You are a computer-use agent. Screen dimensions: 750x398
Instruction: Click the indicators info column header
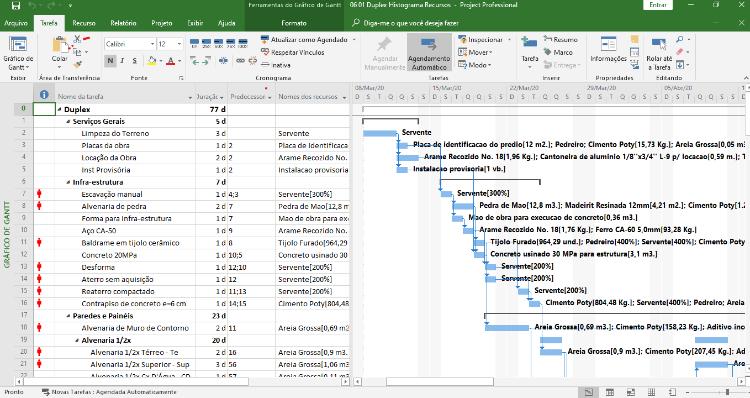coord(44,95)
